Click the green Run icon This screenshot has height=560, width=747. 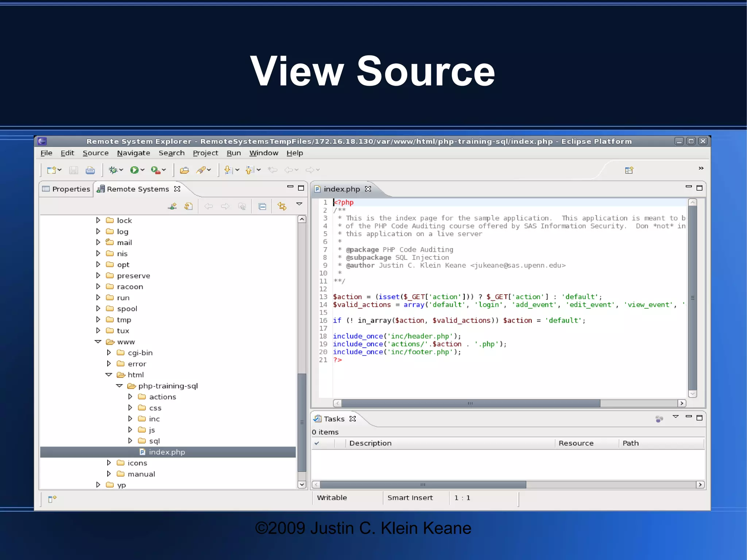click(x=134, y=170)
